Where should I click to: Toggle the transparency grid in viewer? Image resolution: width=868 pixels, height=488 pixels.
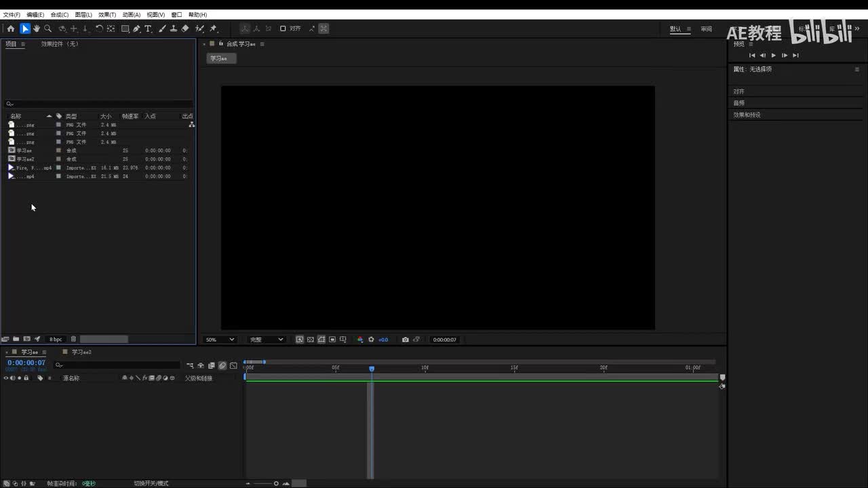(311, 340)
